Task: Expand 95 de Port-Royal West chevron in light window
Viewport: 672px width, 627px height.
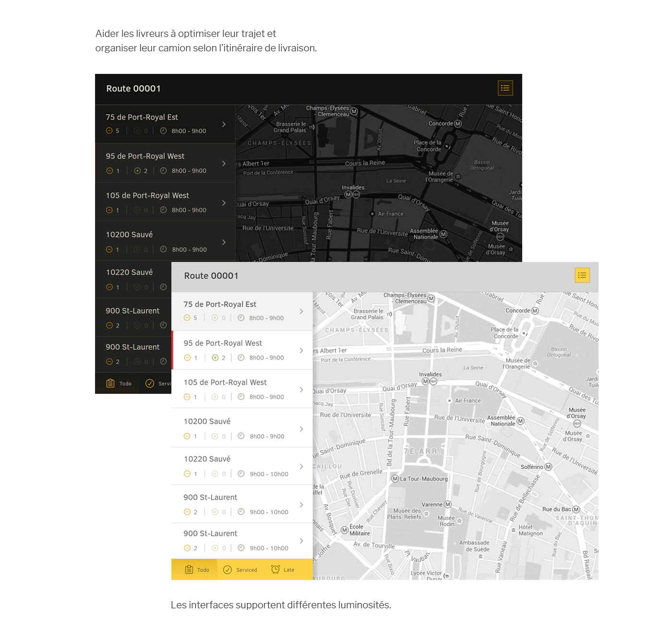Action: tap(301, 351)
